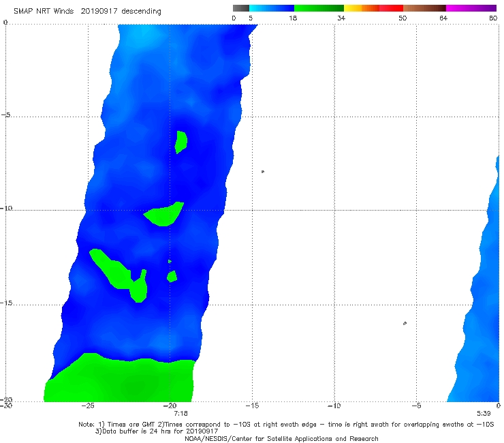Screen dimensions: 504x443
Task: Click the small green patch near latitude -6
Action: click(181, 142)
